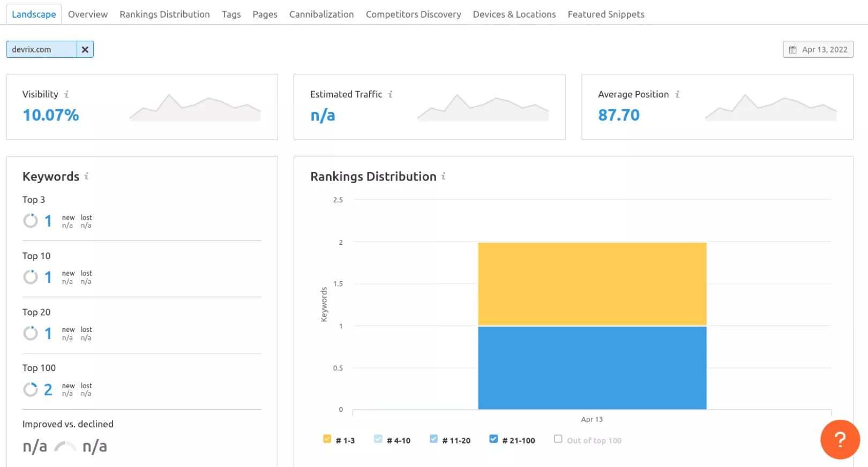Screen dimensions: 868x467
Task: Toggle the # 1-3 rankings checkbox
Action: coord(327,439)
